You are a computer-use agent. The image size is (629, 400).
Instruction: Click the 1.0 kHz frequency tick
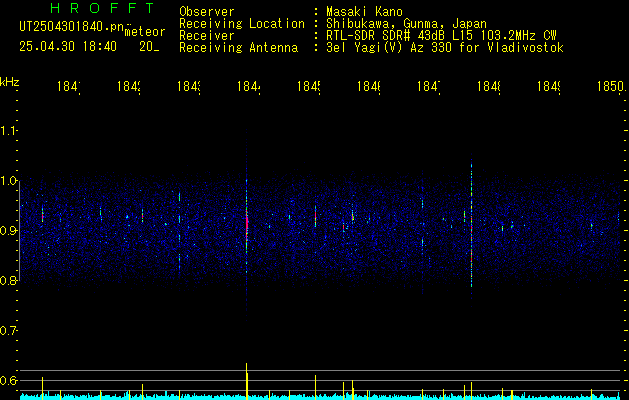9,181
